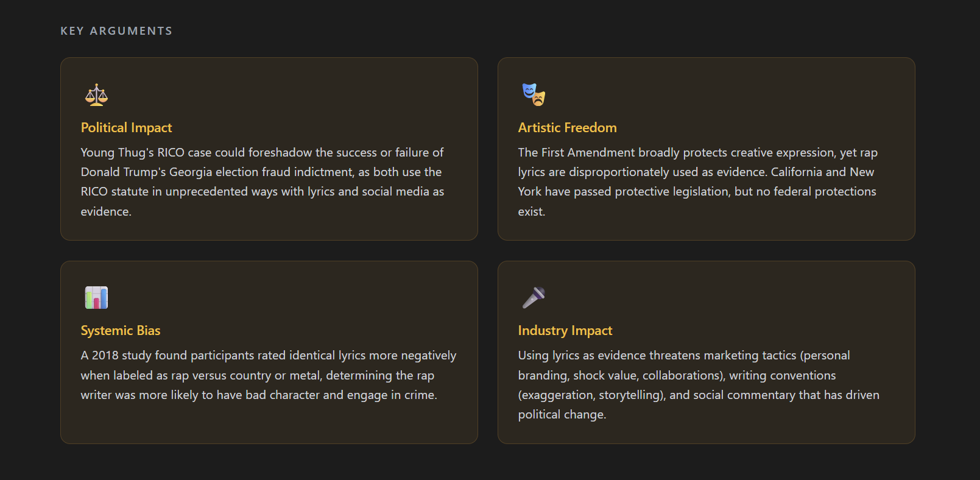Click the lyrics-as-evidence marketing tactics paragraph
The width and height of the screenshot is (980, 480).
(698, 385)
